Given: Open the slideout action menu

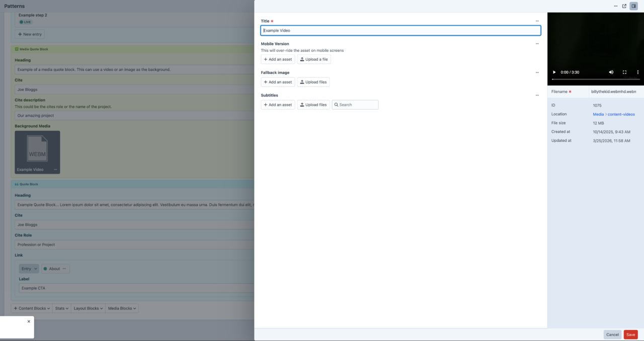Looking at the screenshot, I should coord(615,6).
